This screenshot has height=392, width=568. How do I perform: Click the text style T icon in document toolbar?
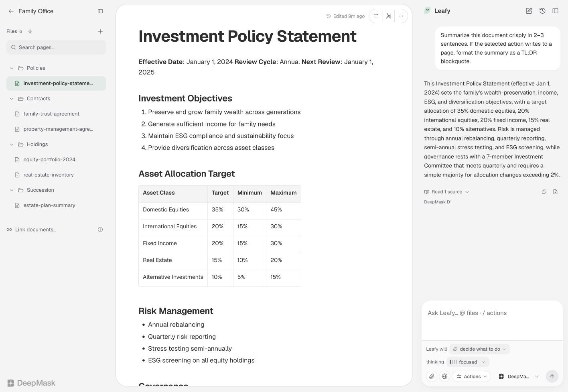click(x=376, y=16)
